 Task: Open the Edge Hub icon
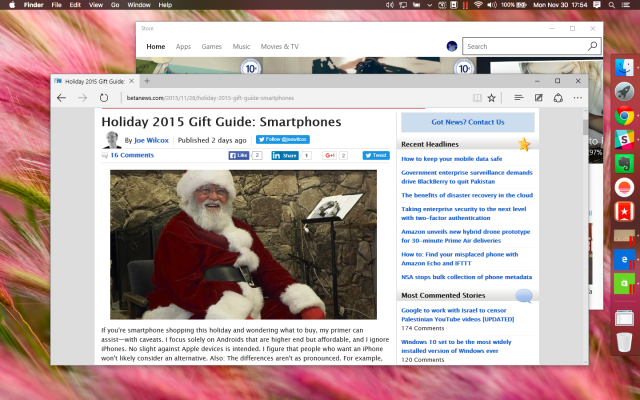click(x=519, y=98)
